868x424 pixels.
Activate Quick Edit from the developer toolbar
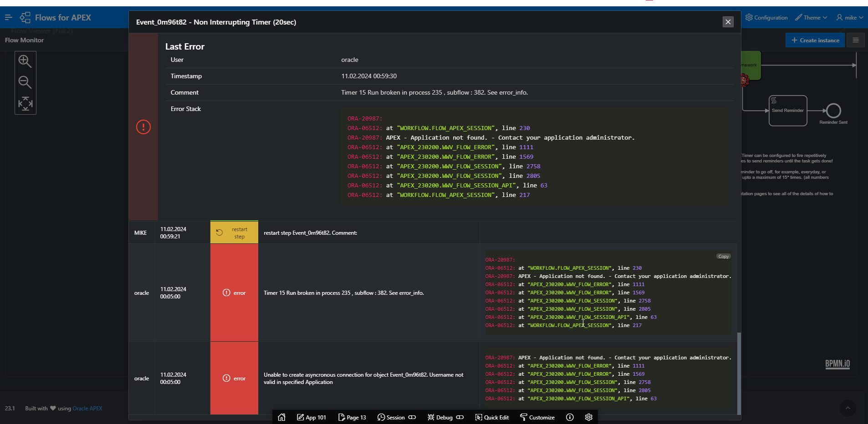click(492, 417)
